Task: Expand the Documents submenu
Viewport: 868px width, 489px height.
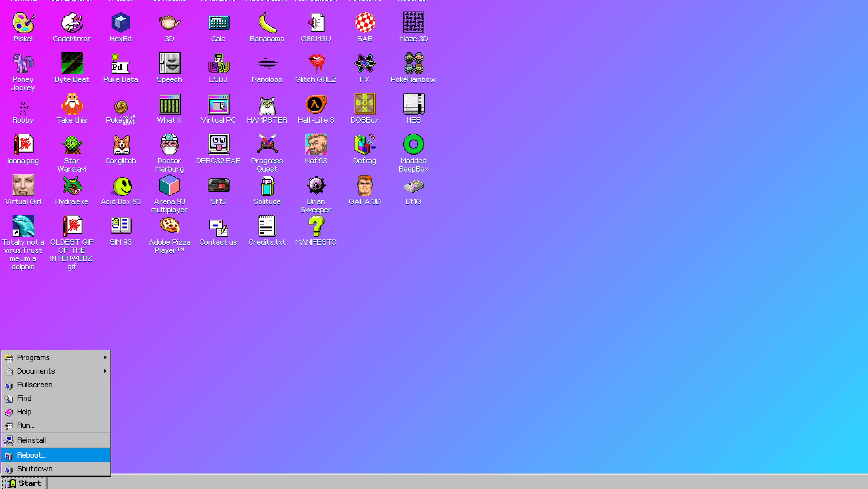Action: 36,371
